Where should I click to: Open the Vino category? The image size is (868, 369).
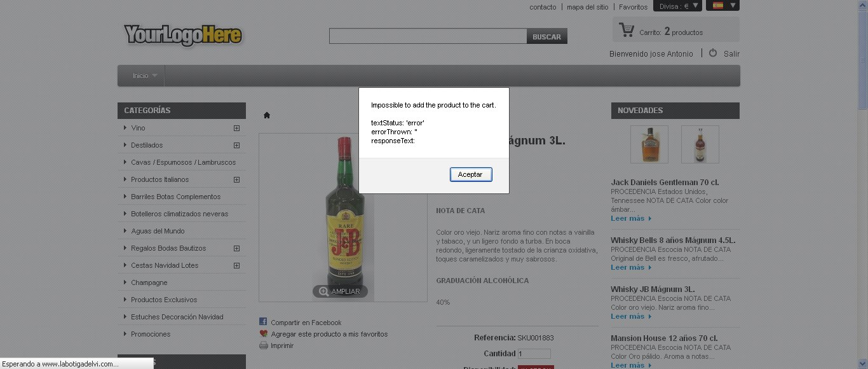(138, 128)
